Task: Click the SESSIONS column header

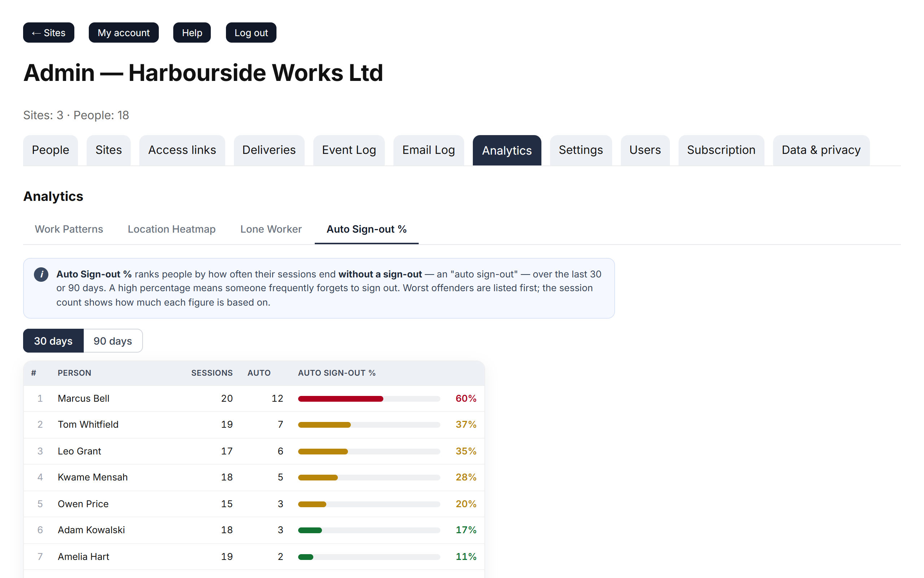Action: coord(212,373)
